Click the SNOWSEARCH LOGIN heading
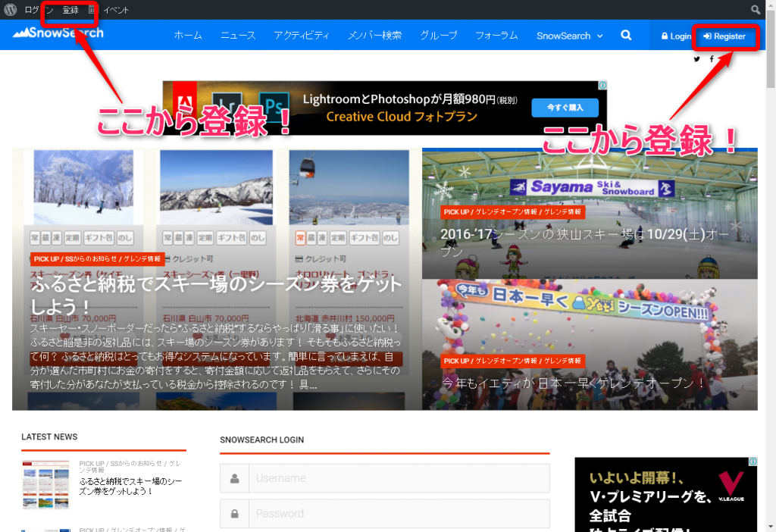Image resolution: width=776 pixels, height=532 pixels. (261, 440)
